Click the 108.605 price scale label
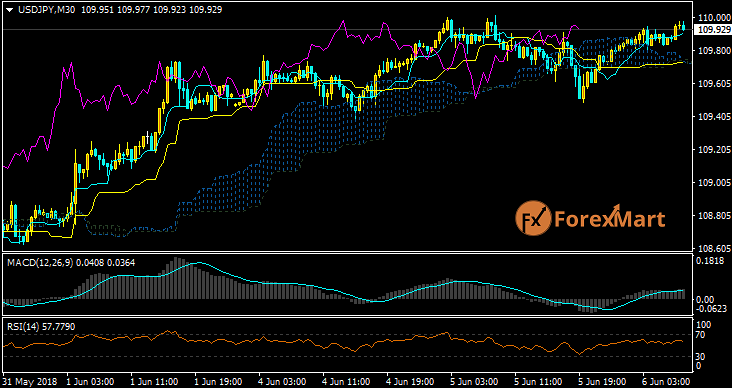This screenshot has width=732, height=388. click(x=713, y=248)
